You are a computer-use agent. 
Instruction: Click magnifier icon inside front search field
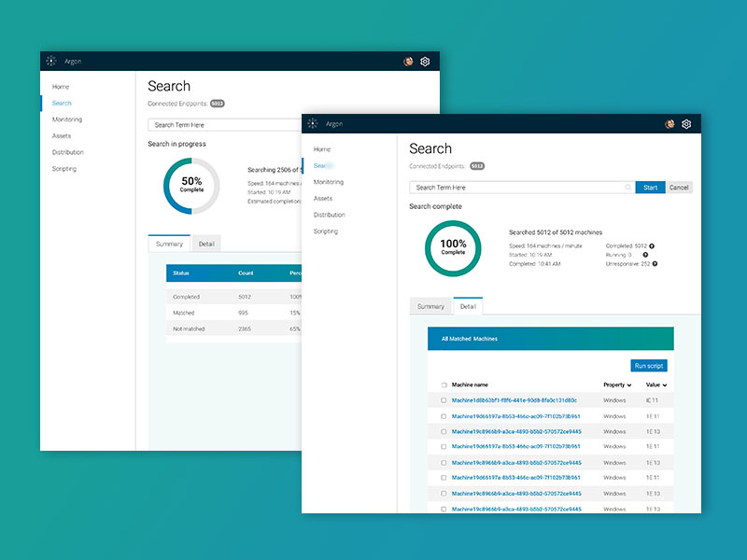[627, 188]
